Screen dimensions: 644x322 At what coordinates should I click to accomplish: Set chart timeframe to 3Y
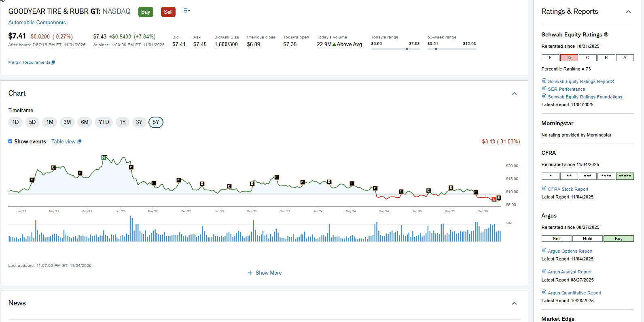point(139,122)
